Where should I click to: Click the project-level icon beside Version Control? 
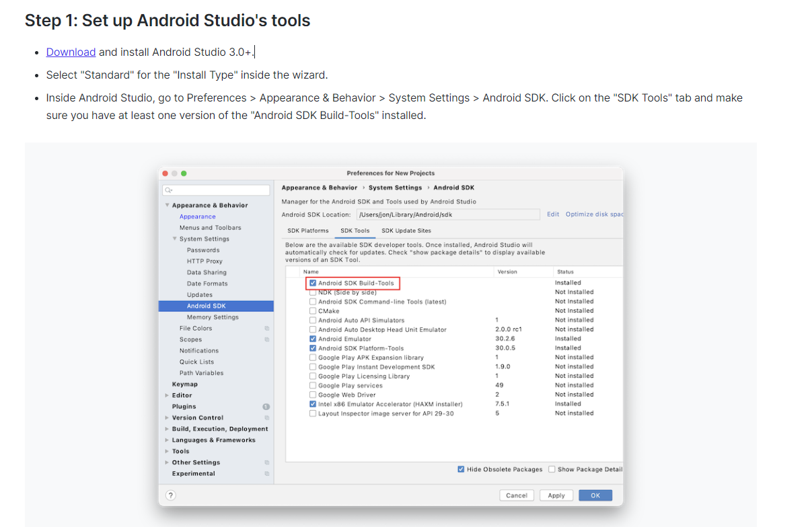point(266,418)
